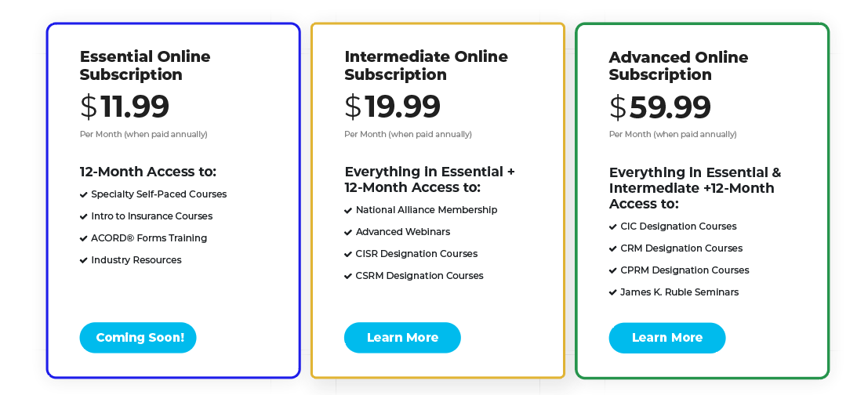Click checkmark beside Specialty Self-Paced Courses
This screenshot has height=395, width=868.
click(84, 194)
